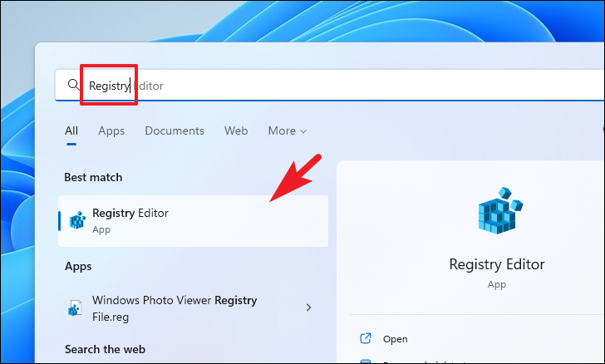Image resolution: width=605 pixels, height=364 pixels.
Task: Click Open in the preview pane
Action: point(395,339)
